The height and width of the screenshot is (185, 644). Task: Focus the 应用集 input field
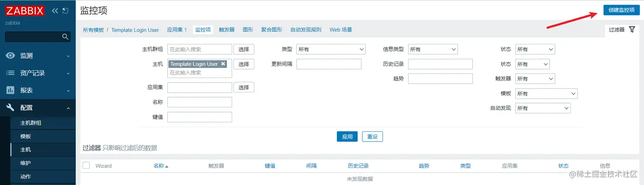click(200, 87)
